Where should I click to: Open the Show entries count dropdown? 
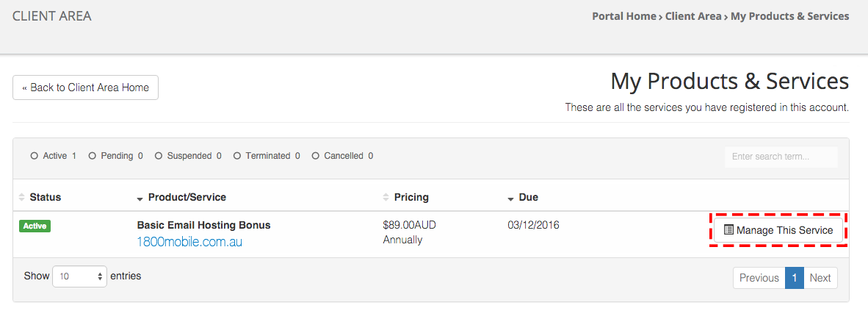(x=80, y=276)
